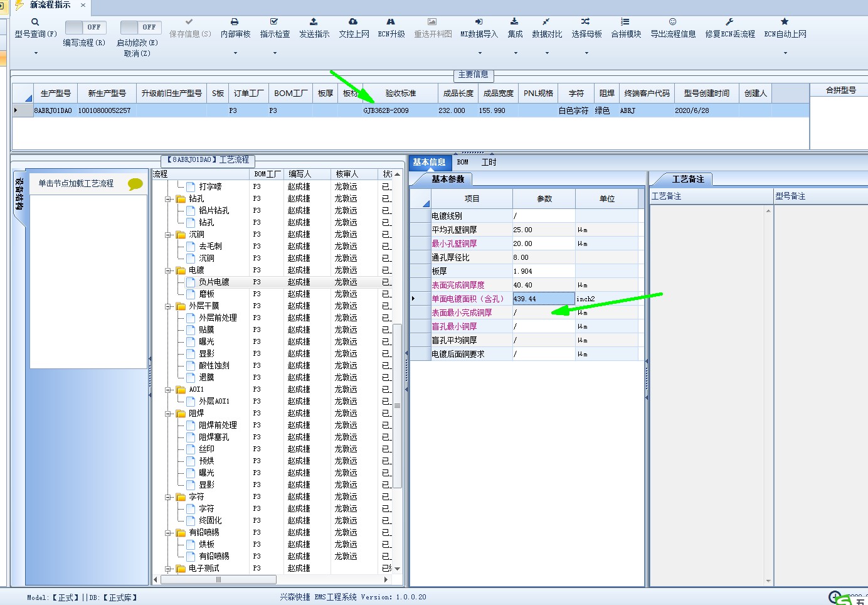This screenshot has height=605, width=868.
Task: Click 最小孔壁铜厚 value 20.00
Action: click(544, 244)
